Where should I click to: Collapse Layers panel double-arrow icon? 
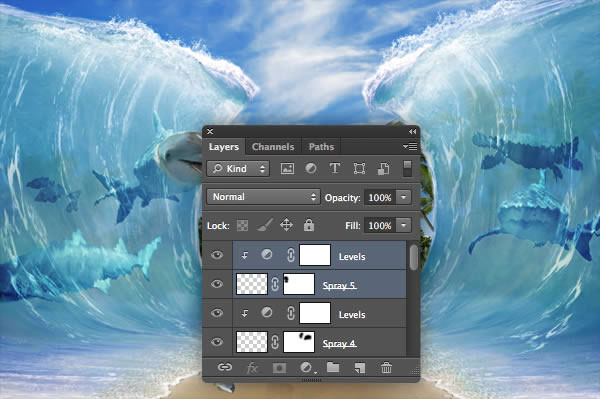click(412, 132)
